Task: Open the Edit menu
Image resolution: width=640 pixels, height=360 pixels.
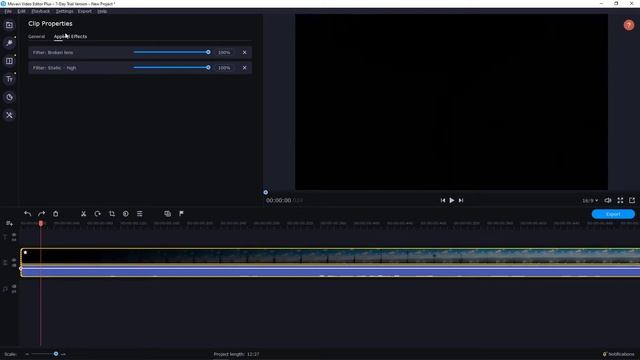Action: coord(21,11)
